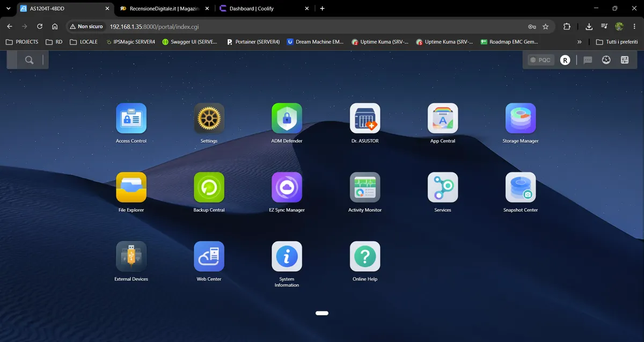Launch Web Center
This screenshot has height=342, width=644.
[209, 257]
